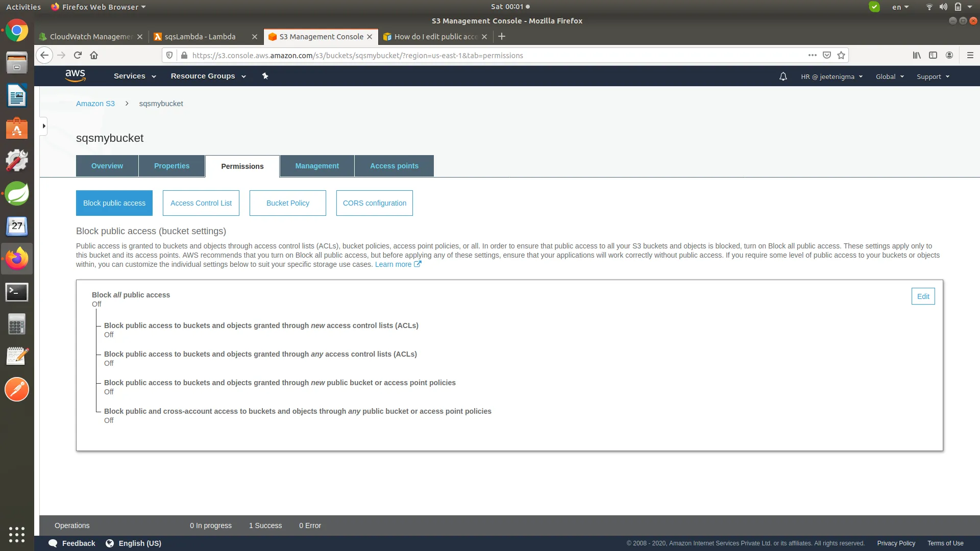Switch to the sqsLambda - Lambda browser tab

tap(200, 37)
